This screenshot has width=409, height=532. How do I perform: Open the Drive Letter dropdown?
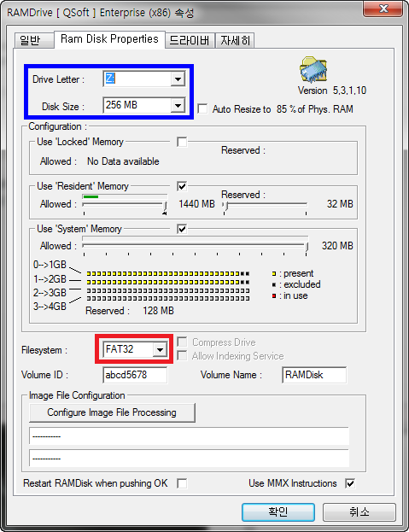point(178,79)
